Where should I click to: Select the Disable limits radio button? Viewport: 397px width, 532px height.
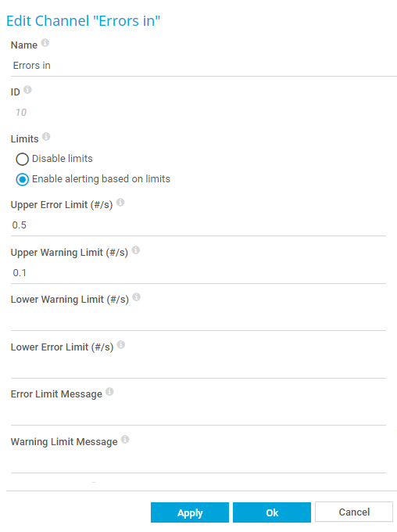[x=23, y=159]
